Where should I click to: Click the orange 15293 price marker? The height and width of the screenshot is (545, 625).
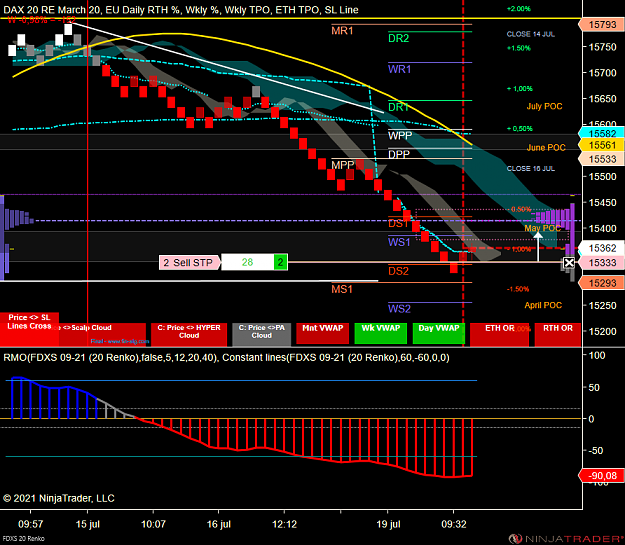[x=601, y=283]
